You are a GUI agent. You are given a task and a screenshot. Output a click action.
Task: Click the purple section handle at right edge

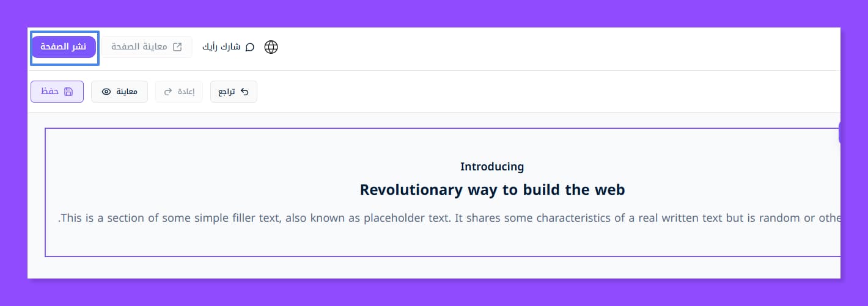point(839,132)
